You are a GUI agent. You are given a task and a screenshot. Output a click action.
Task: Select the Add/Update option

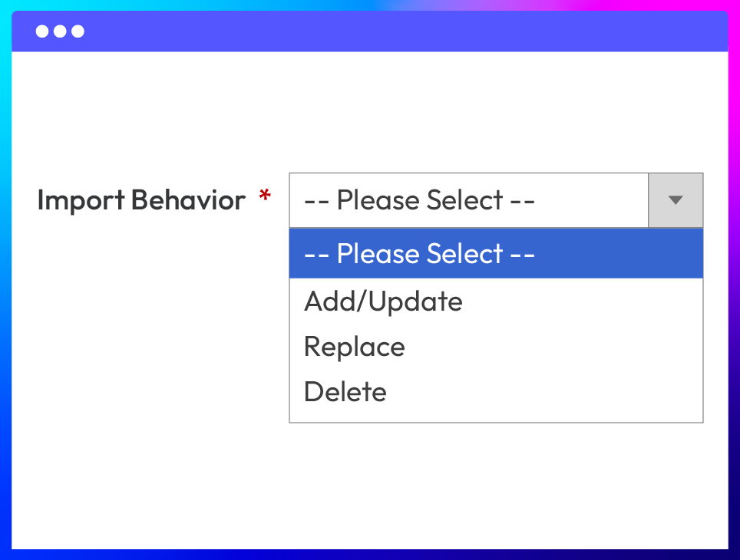pos(383,301)
